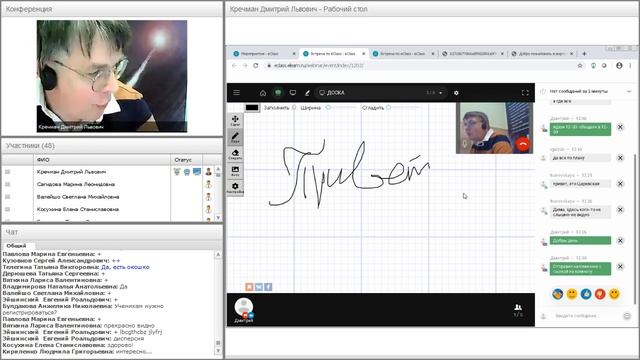This screenshot has width=640, height=360.
Task: Toggle checkbox for Косухина Елена Станиславовна
Action: pos(7,209)
